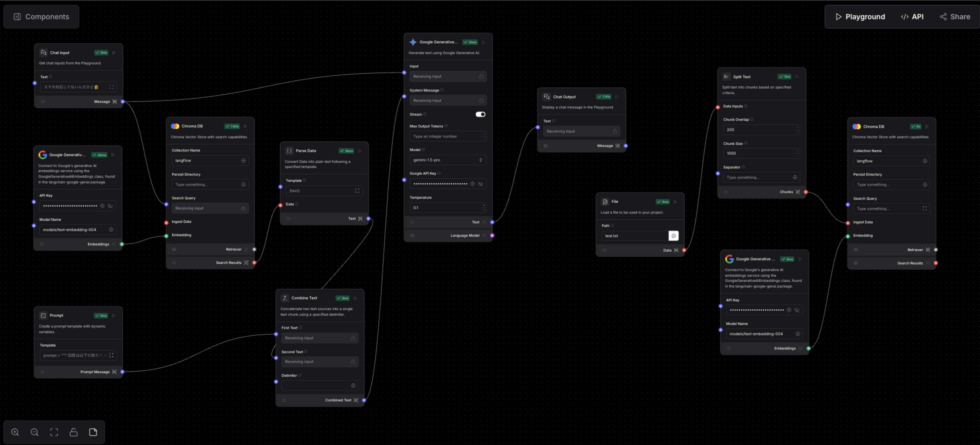Hide Chat Output Message output eye
This screenshot has height=445, width=980.
[x=546, y=146]
